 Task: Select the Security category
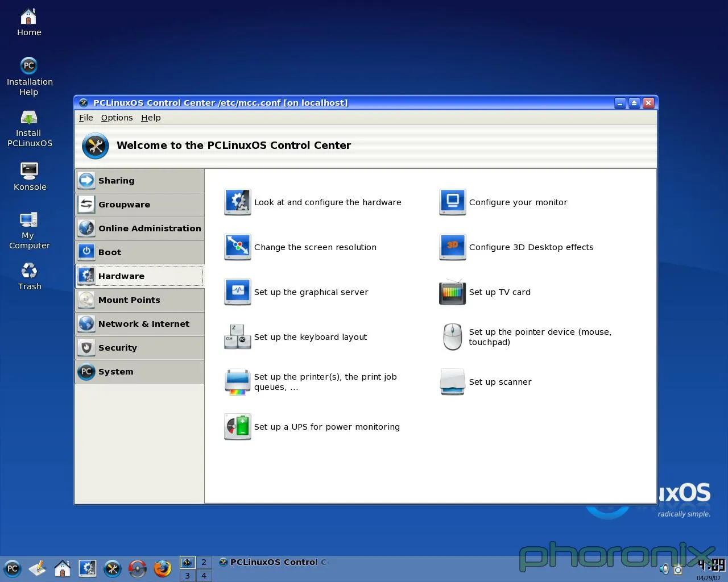click(140, 348)
